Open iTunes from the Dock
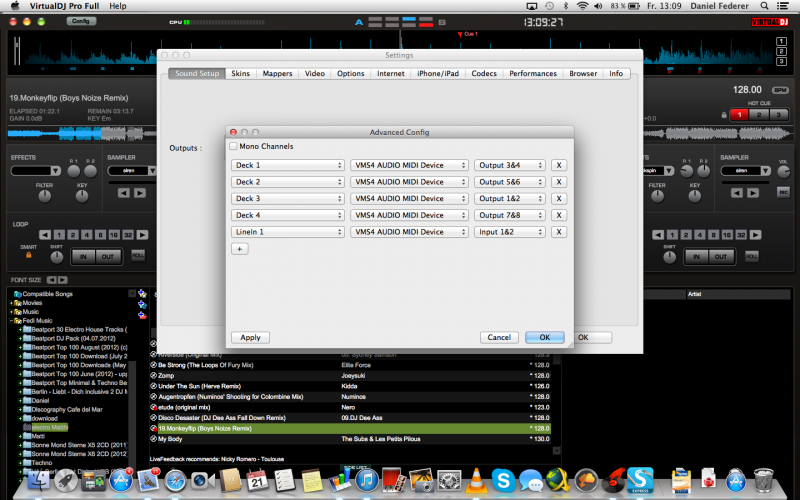Image resolution: width=800 pixels, height=500 pixels. [x=366, y=481]
